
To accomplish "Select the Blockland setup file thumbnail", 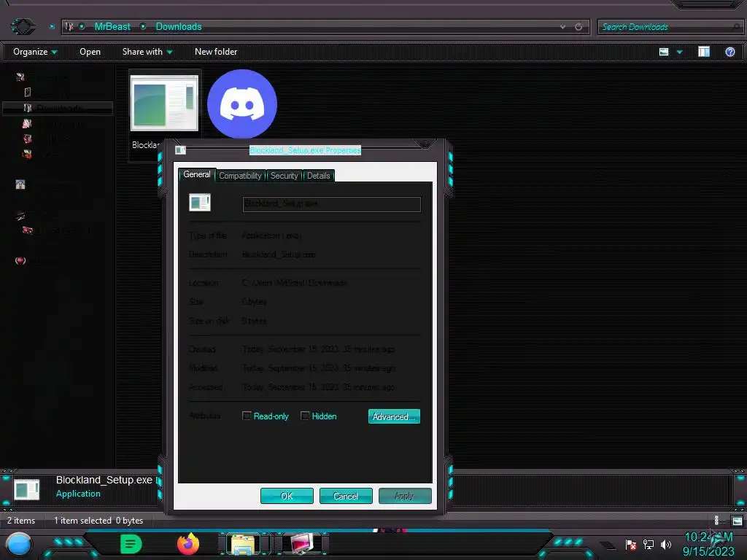I will click(x=164, y=103).
